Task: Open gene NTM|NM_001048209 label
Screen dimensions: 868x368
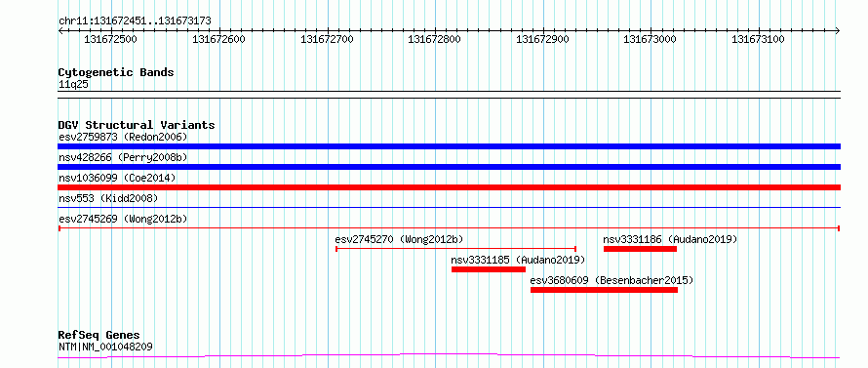Action: tap(105, 348)
